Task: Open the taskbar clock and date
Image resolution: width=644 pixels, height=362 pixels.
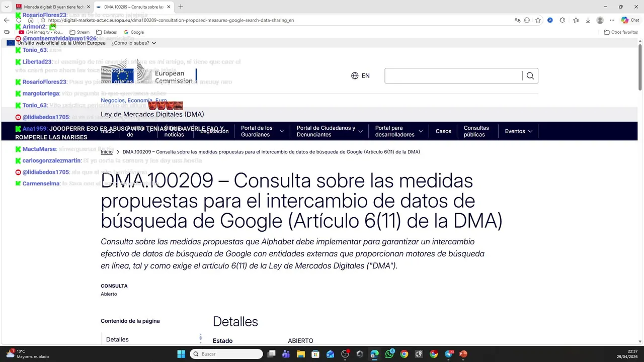Action: (x=628, y=354)
